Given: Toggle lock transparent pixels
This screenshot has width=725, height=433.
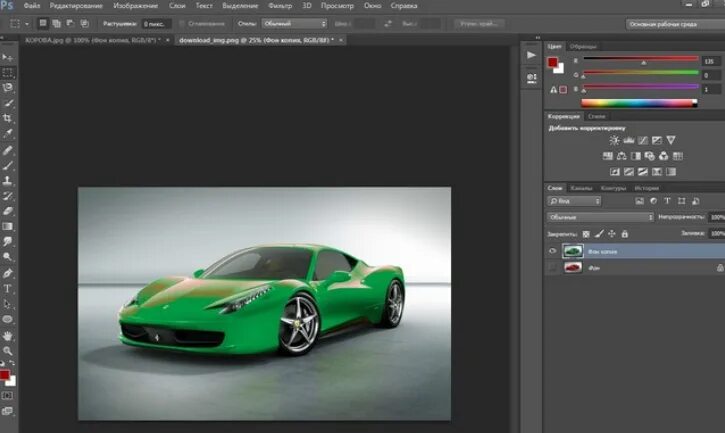Looking at the screenshot, I should pos(586,234).
